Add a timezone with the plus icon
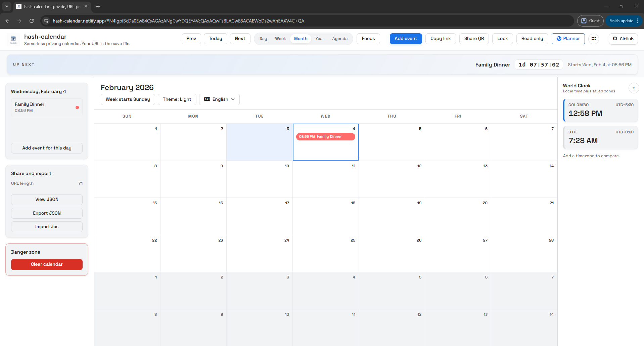This screenshot has width=644, height=346. 634,88
